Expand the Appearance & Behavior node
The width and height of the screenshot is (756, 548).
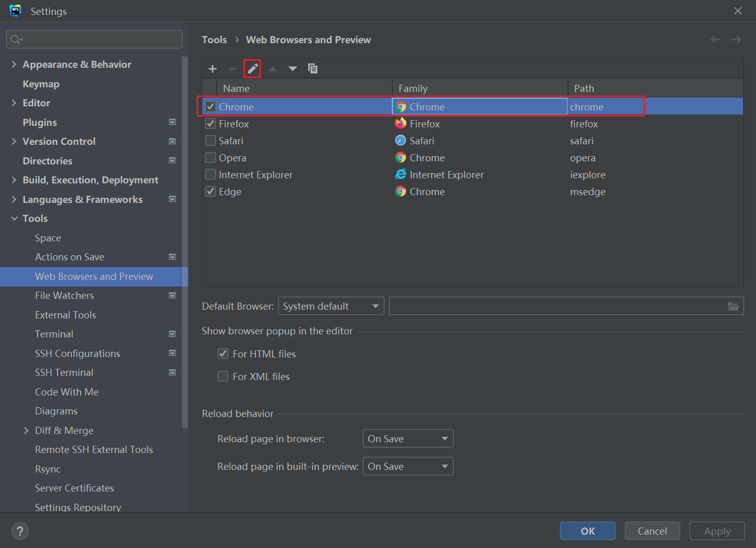coord(14,64)
